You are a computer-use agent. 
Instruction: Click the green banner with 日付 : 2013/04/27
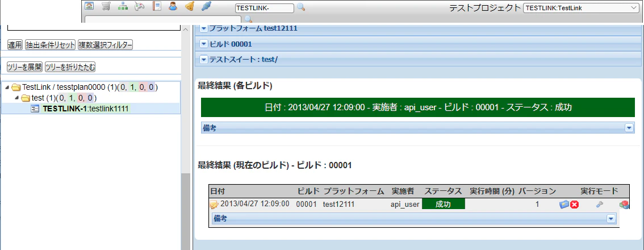(418, 107)
